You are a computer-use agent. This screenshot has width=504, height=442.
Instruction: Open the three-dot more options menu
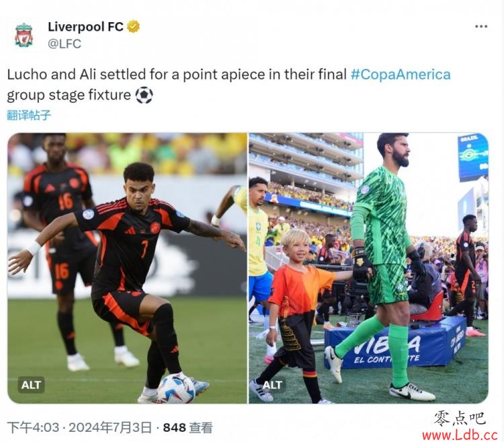pos(481,26)
